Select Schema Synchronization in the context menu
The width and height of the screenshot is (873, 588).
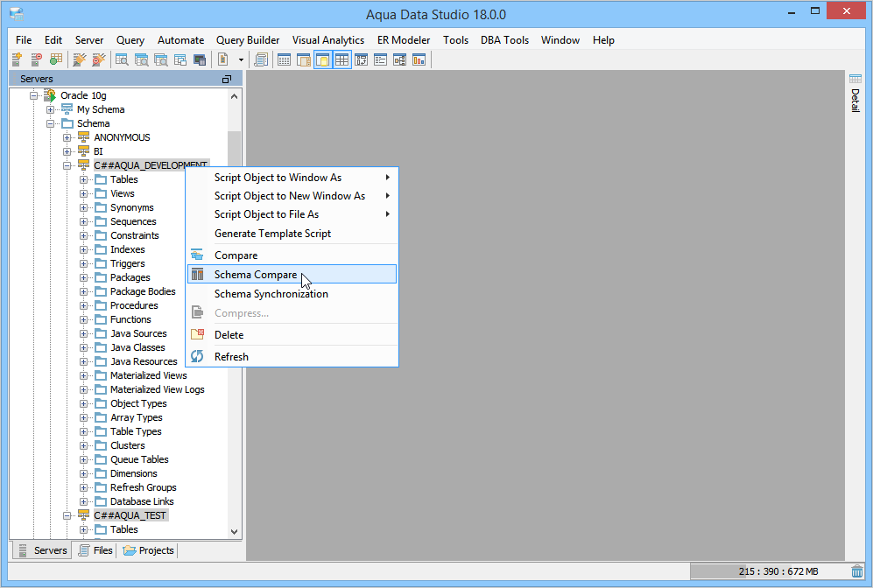pos(292,294)
